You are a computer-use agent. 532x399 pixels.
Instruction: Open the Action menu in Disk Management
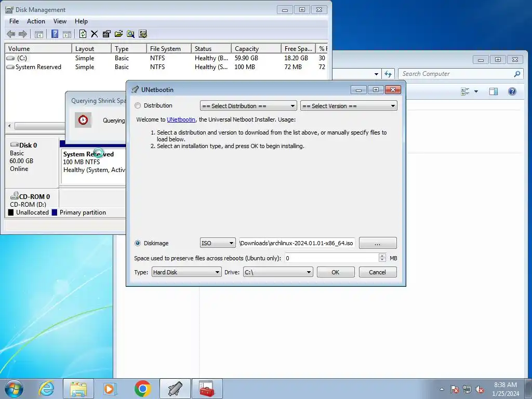point(36,21)
